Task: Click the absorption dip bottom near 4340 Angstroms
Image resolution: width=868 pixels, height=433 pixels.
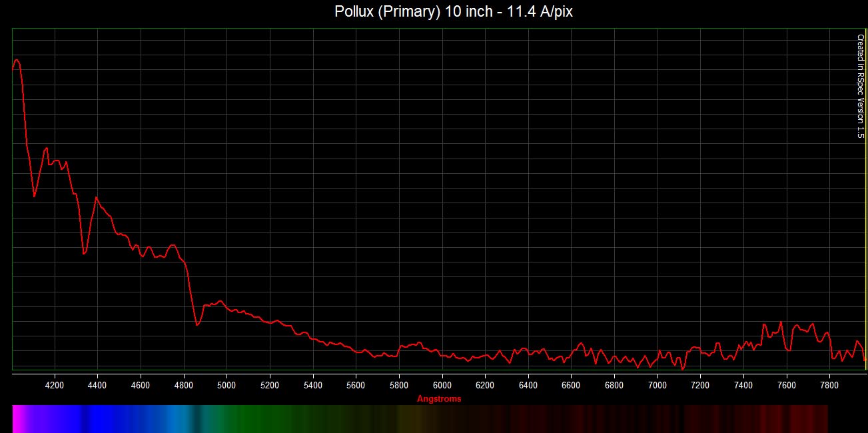Action: click(84, 254)
